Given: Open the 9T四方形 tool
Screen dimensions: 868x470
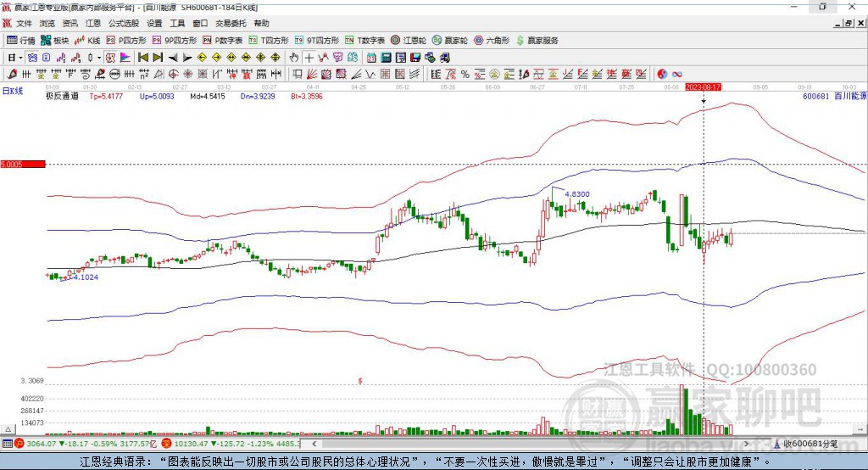Looking at the screenshot, I should coord(317,41).
